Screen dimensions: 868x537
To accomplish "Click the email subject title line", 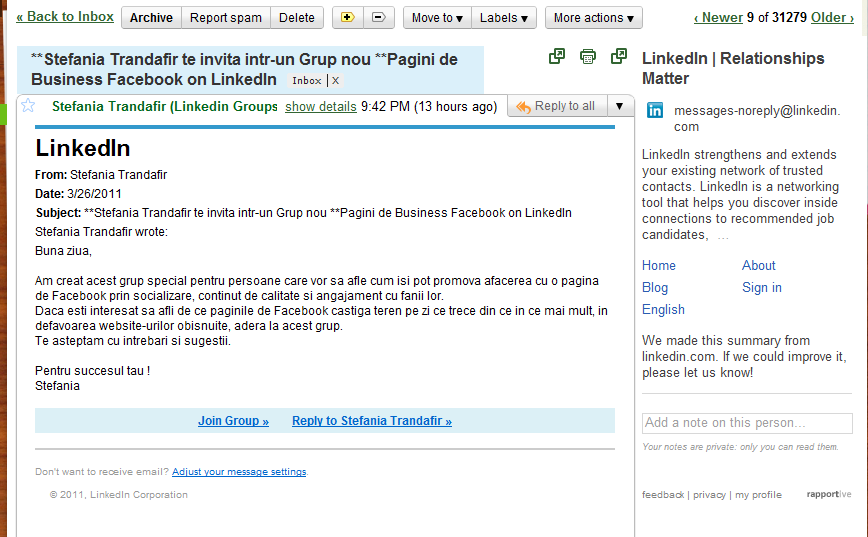I will coord(245,69).
